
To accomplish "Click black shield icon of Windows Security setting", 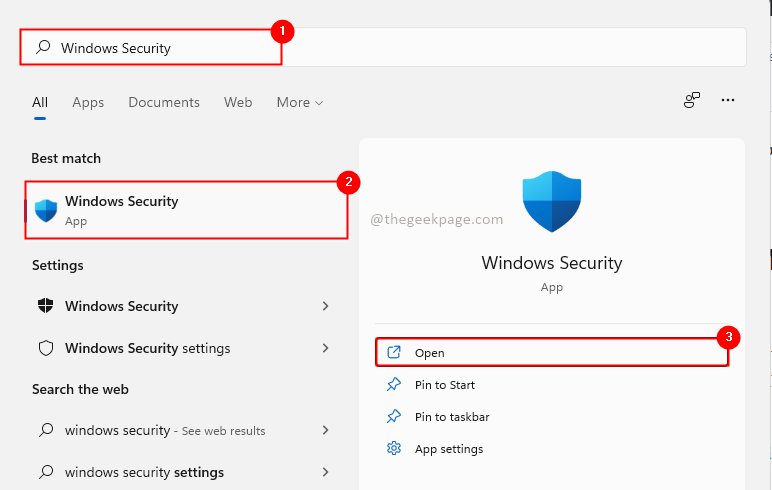I will (46, 306).
